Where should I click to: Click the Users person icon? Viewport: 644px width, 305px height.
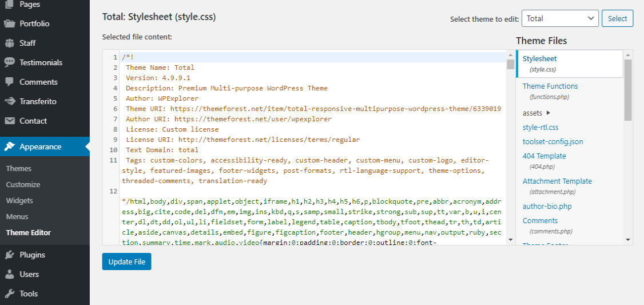(10, 275)
